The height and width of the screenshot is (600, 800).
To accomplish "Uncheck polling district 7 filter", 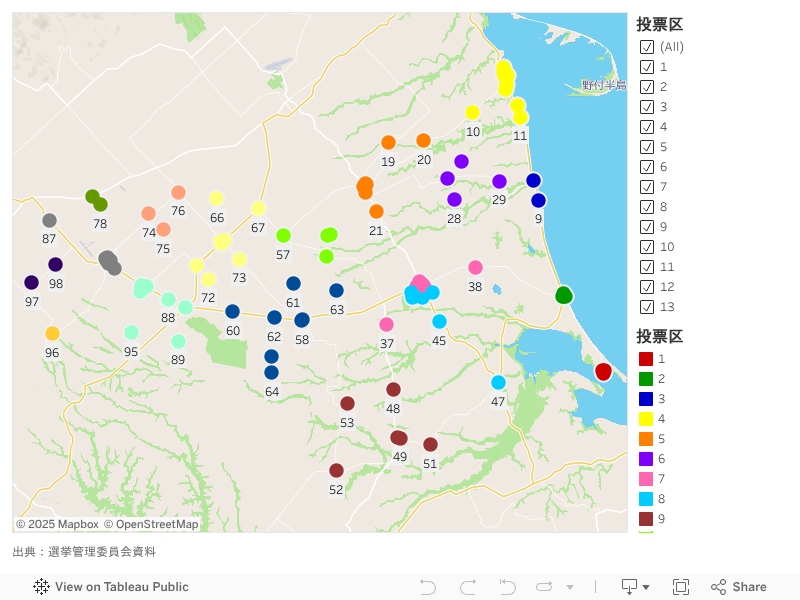I will tap(647, 187).
